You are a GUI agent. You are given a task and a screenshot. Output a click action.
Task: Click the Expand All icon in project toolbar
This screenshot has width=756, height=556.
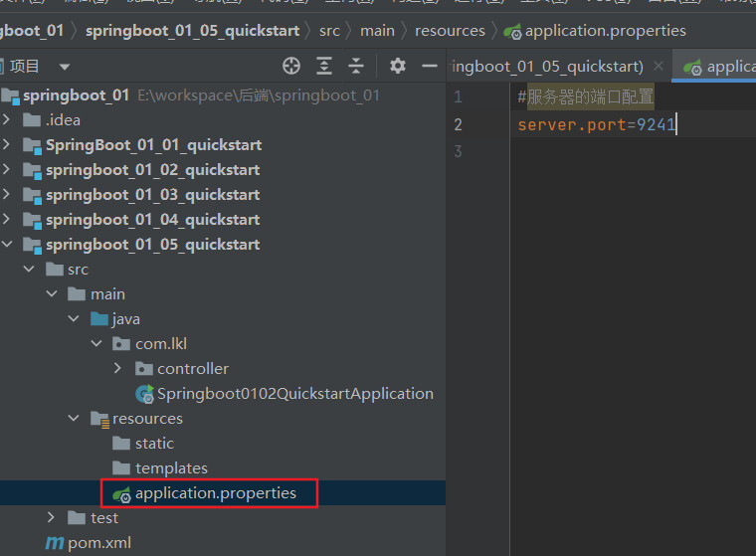coord(324,66)
